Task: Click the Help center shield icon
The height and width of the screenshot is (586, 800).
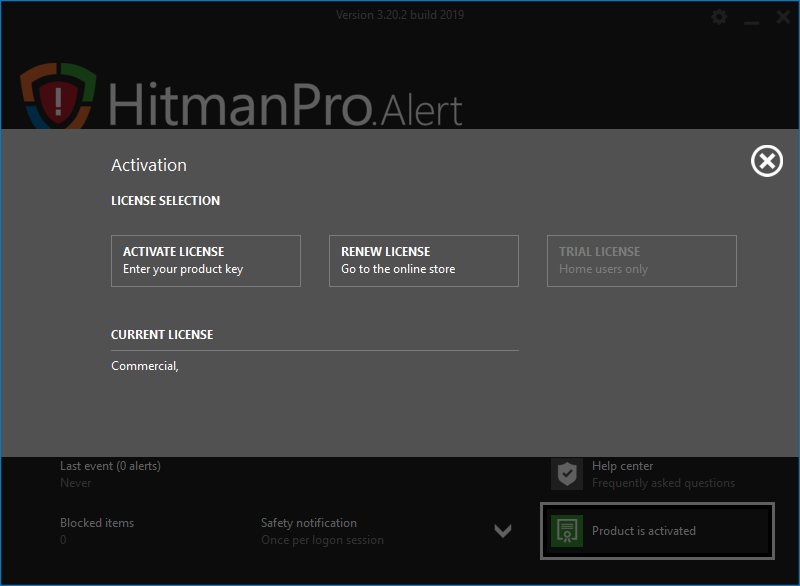Action: 567,474
